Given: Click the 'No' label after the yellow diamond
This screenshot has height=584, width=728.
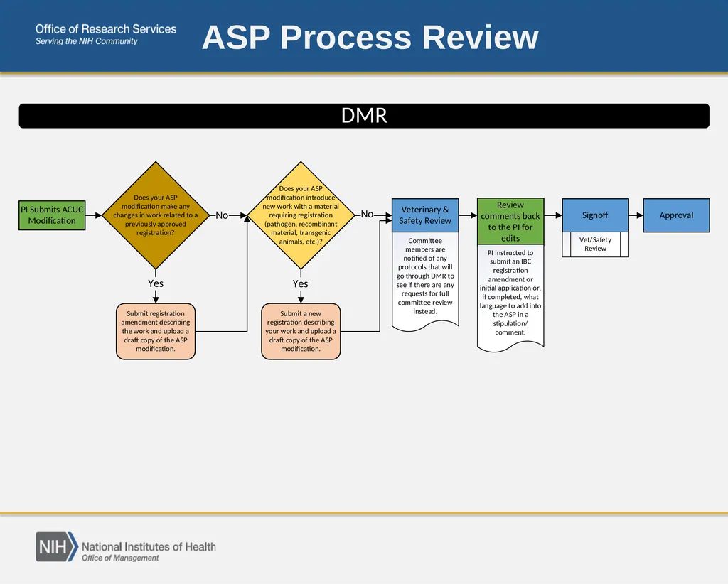Looking at the screenshot, I should (367, 214).
